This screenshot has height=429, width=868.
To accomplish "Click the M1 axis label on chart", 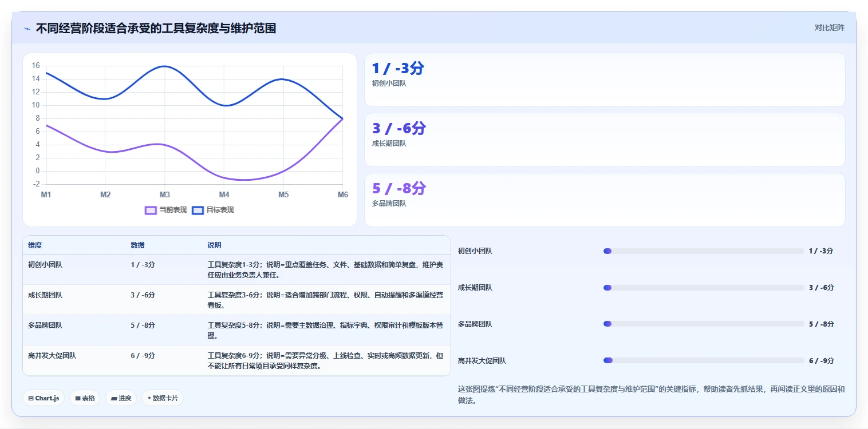I will point(46,195).
